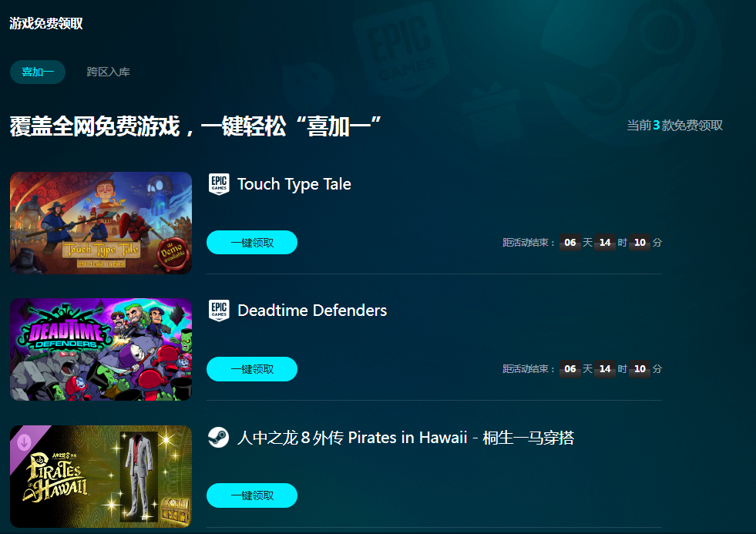Screen dimensions: 756x534
Task: Click the Demo available seal on Touch Type Tale
Action: tap(173, 254)
